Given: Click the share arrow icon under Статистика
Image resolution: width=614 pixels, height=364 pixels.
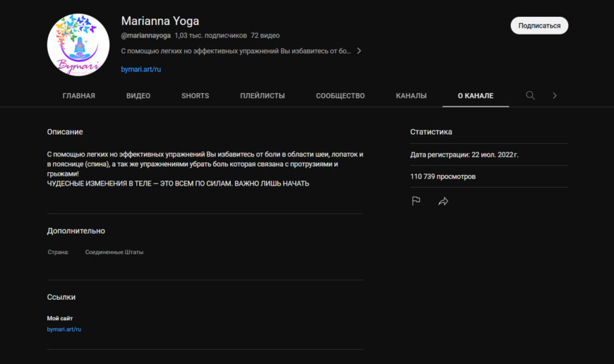Looking at the screenshot, I should pyautogui.click(x=443, y=201).
